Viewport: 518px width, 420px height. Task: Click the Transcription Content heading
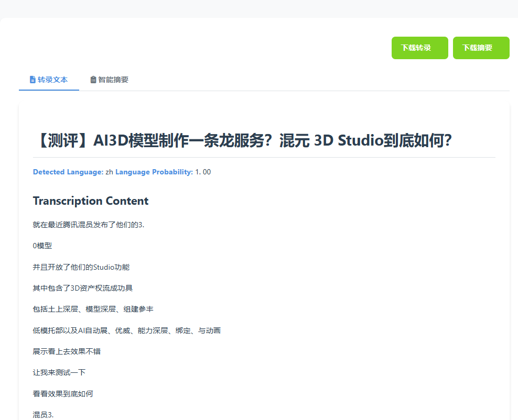click(91, 201)
